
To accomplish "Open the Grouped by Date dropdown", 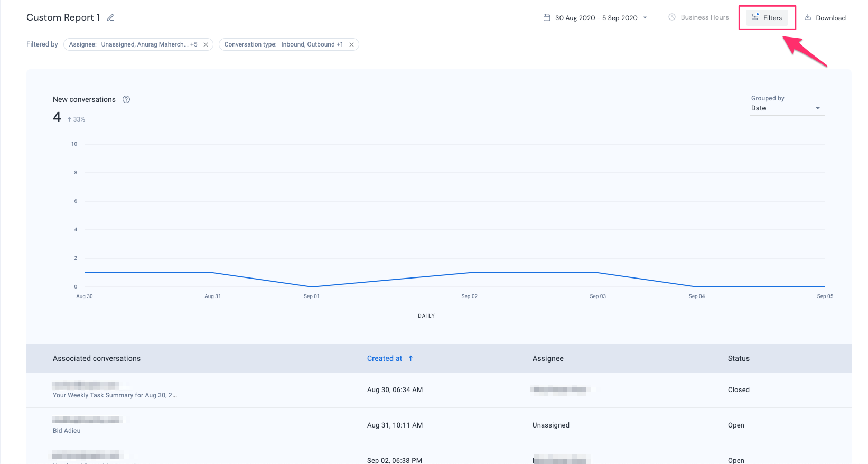I will pyautogui.click(x=787, y=108).
